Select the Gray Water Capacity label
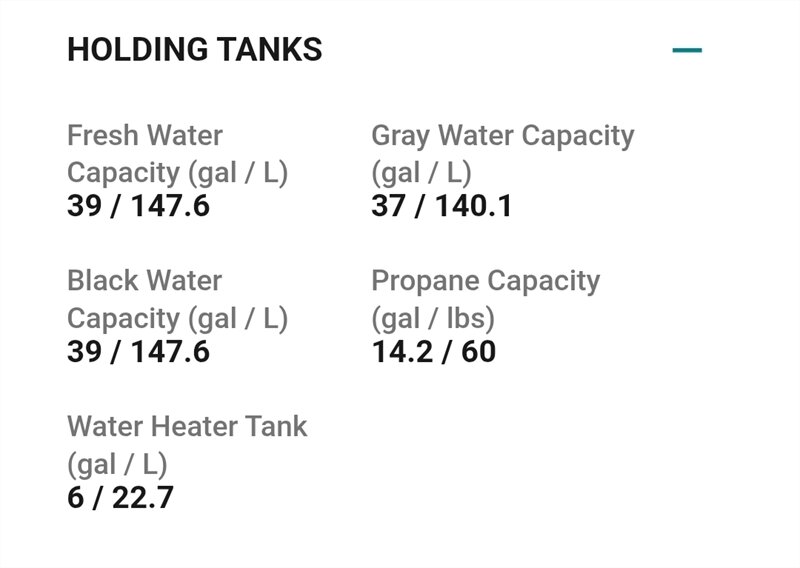 click(502, 135)
